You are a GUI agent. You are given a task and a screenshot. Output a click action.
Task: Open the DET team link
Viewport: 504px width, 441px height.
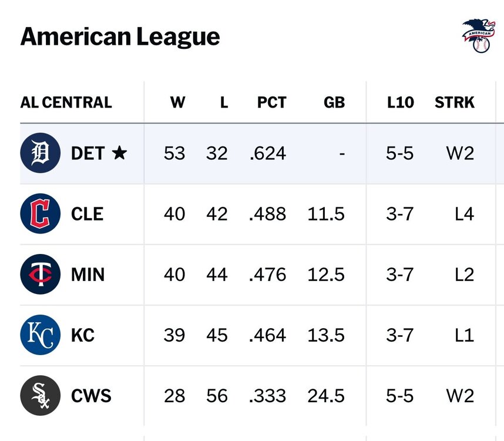(87, 153)
